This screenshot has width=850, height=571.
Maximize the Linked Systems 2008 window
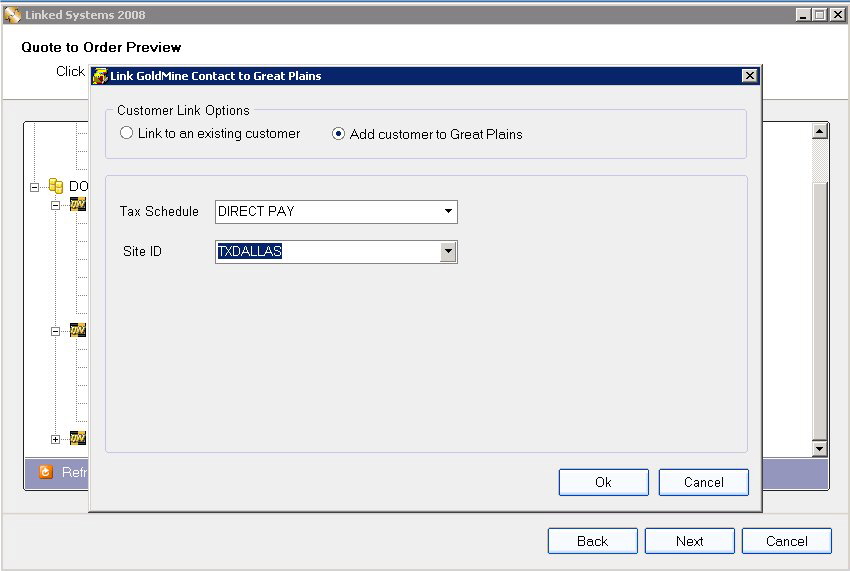click(820, 15)
